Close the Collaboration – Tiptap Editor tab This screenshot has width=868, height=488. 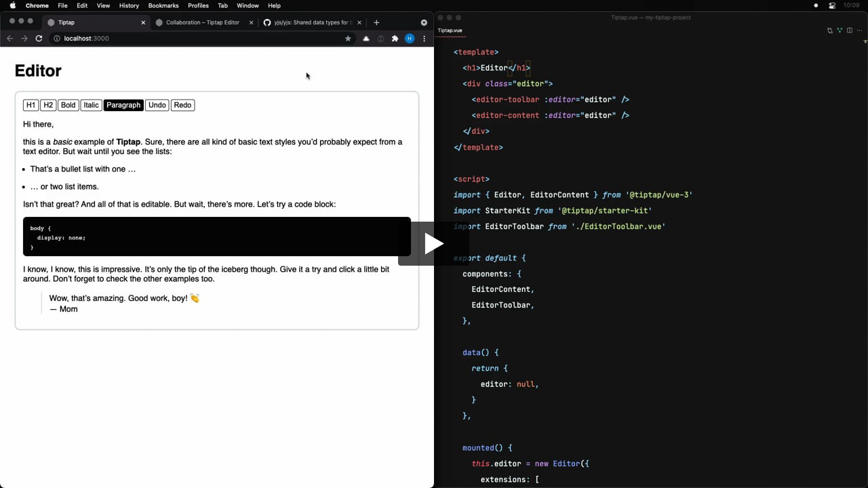tap(251, 22)
